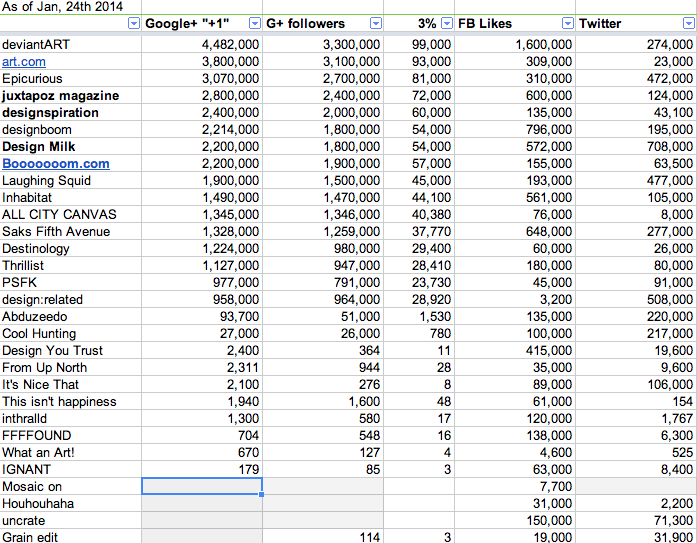Click the 37,770 value in Saks Fifth Avenue row
The image size is (697, 543).
point(431,232)
